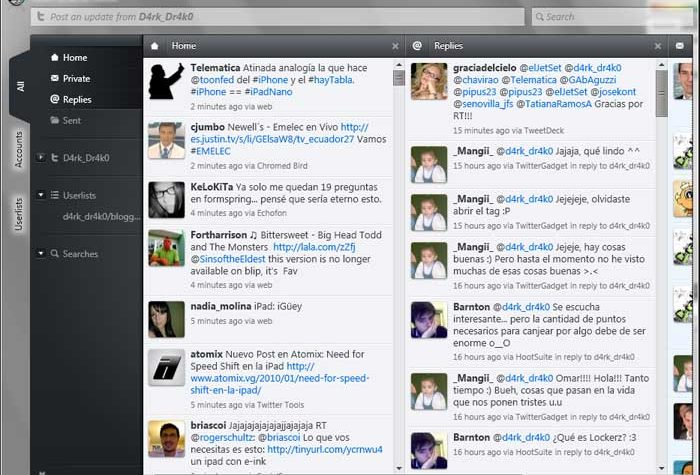
Task: Open the lala.com/zZfj link
Action: [314, 247]
